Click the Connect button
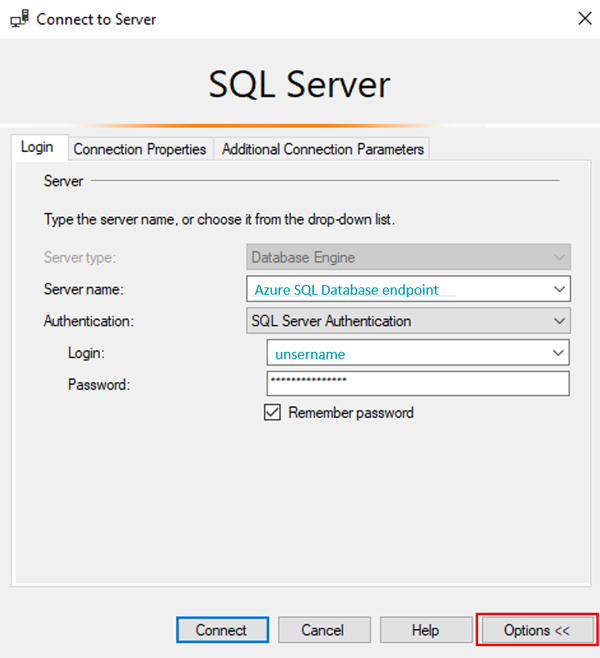The image size is (600, 658). click(222, 629)
